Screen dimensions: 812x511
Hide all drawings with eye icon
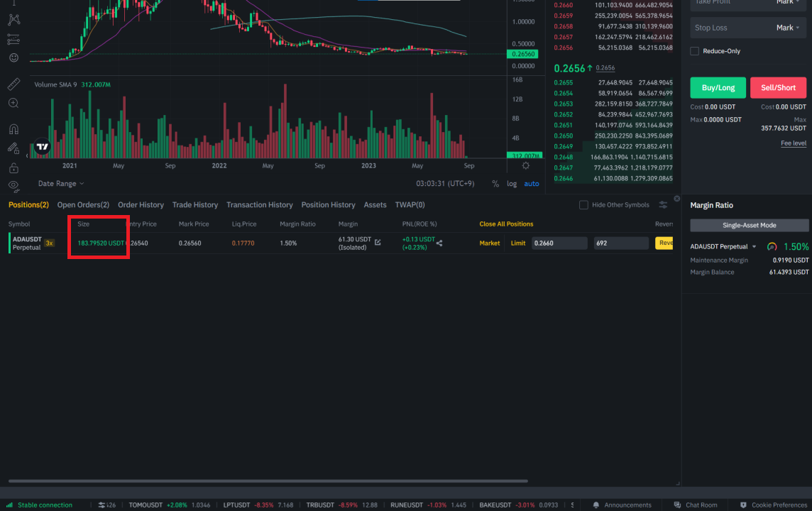coord(14,185)
